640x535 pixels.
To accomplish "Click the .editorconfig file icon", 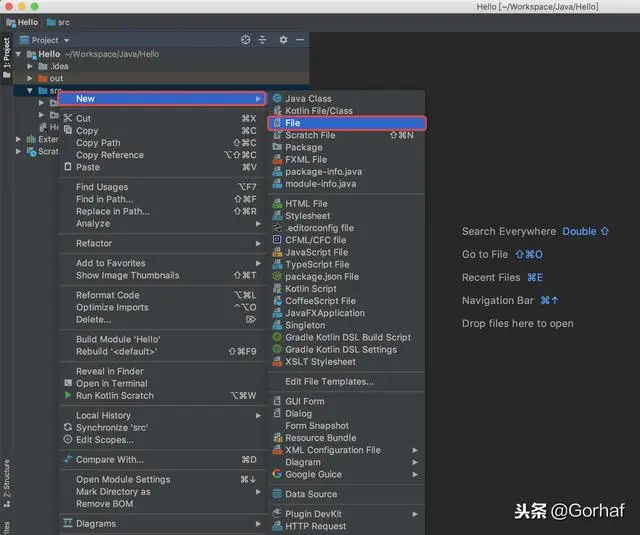I will (277, 228).
